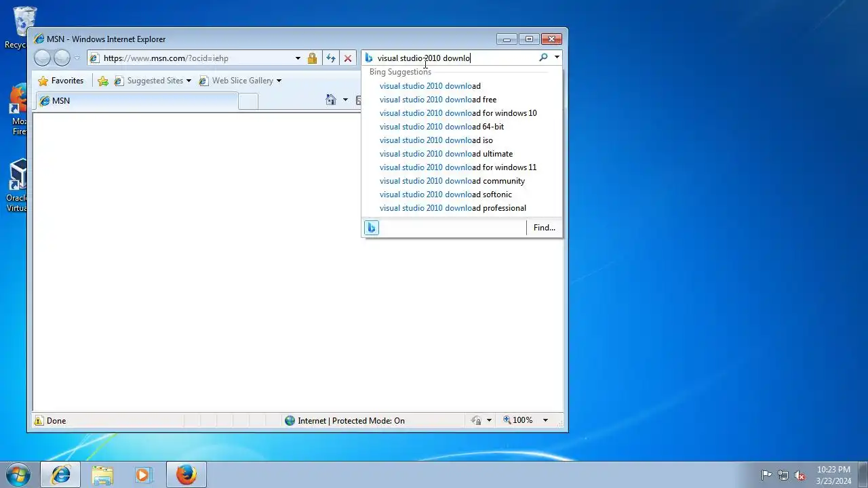Open the privacy report dropdown arrow

click(x=489, y=421)
